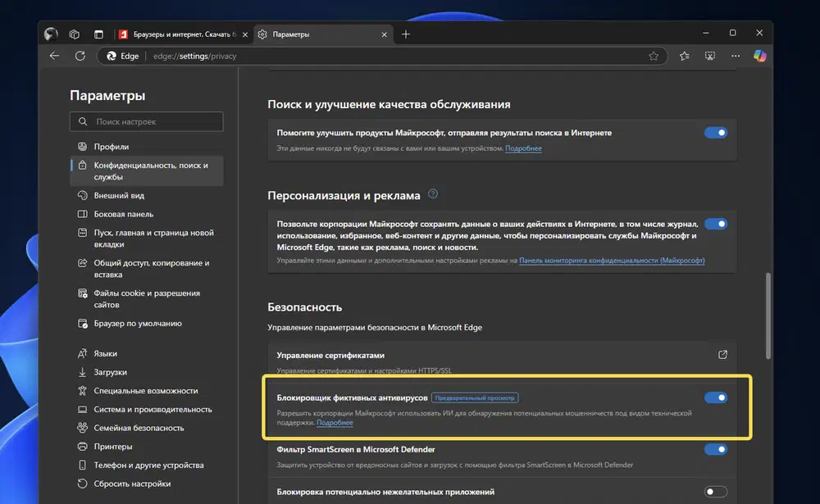Image resolution: width=820 pixels, height=504 pixels.
Task: Click help icon beside Персонализация и реклама
Action: tap(433, 194)
